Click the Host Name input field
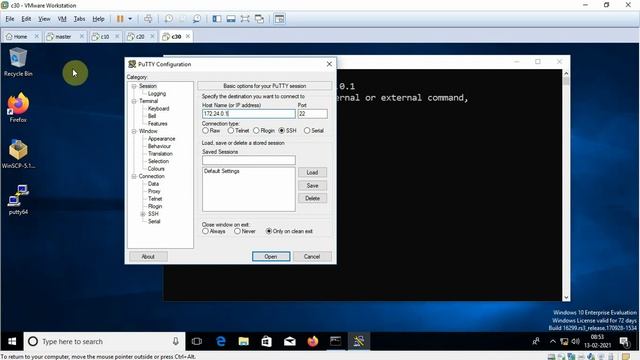The image size is (640, 360). click(249, 114)
